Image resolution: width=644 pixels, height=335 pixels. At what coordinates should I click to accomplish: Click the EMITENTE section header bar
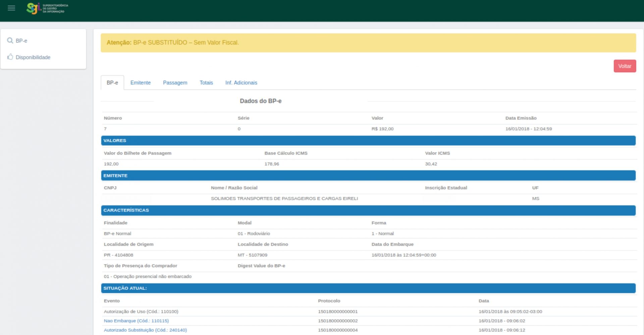click(368, 176)
